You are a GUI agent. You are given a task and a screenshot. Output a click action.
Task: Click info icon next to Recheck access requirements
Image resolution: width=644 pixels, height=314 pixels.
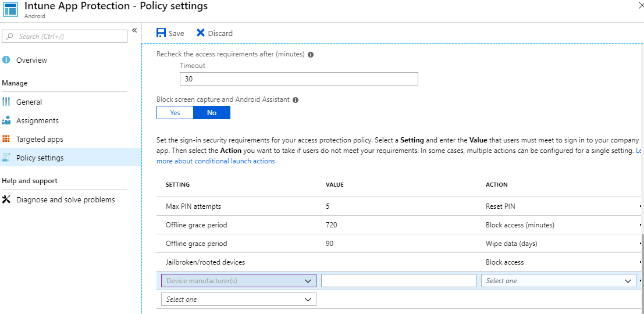311,55
